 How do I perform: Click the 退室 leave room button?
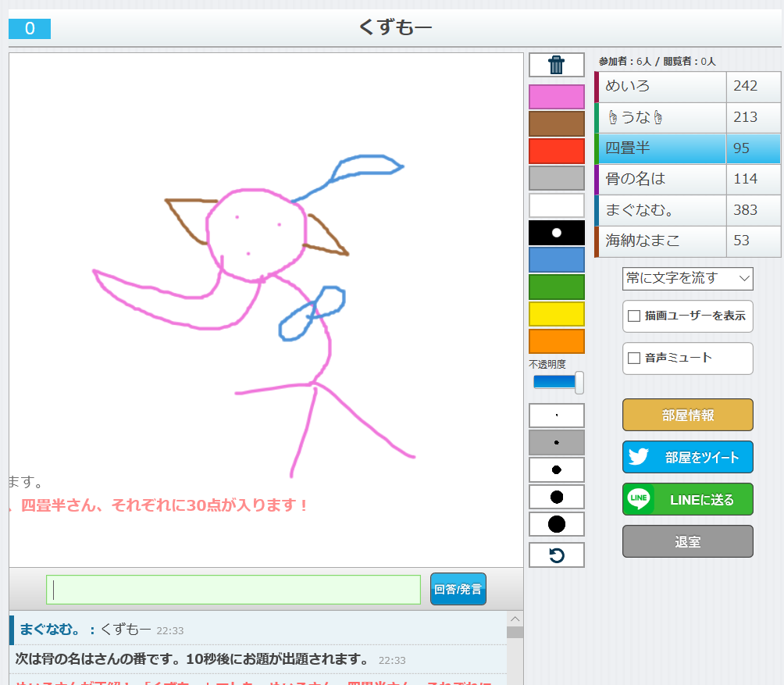pyautogui.click(x=687, y=541)
